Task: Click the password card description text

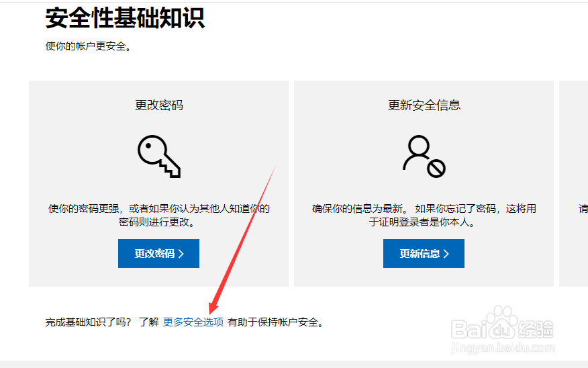Action: click(159, 216)
